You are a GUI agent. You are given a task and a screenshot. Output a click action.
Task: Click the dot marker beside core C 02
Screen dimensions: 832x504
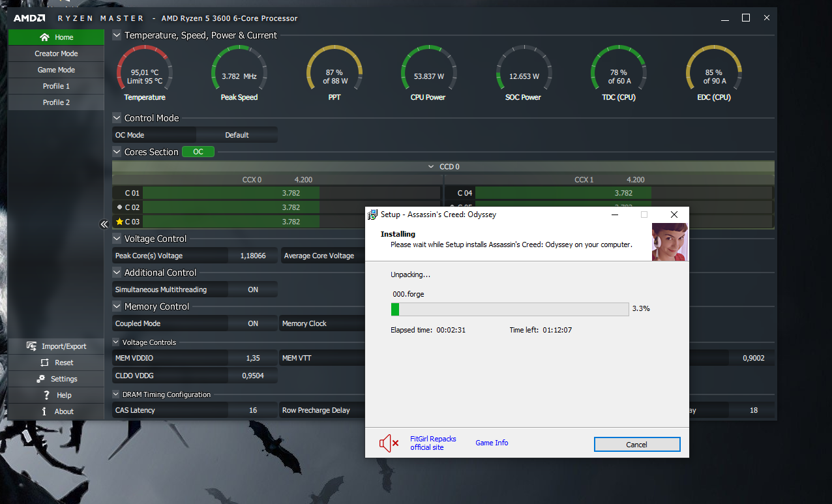pos(119,207)
